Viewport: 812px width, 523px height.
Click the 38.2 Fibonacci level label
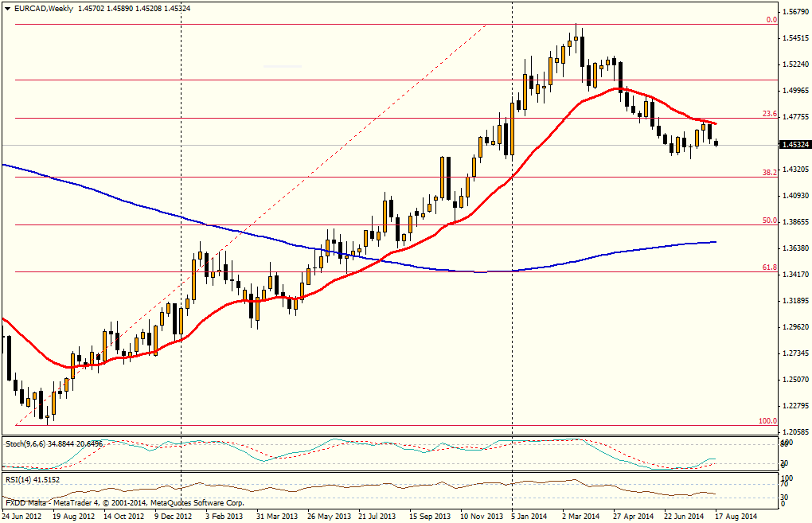(769, 172)
